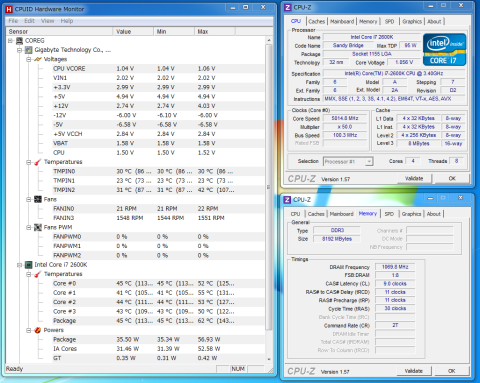Collapse the Fans PWM section
Viewport: 480px width, 383px height.
click(29, 228)
